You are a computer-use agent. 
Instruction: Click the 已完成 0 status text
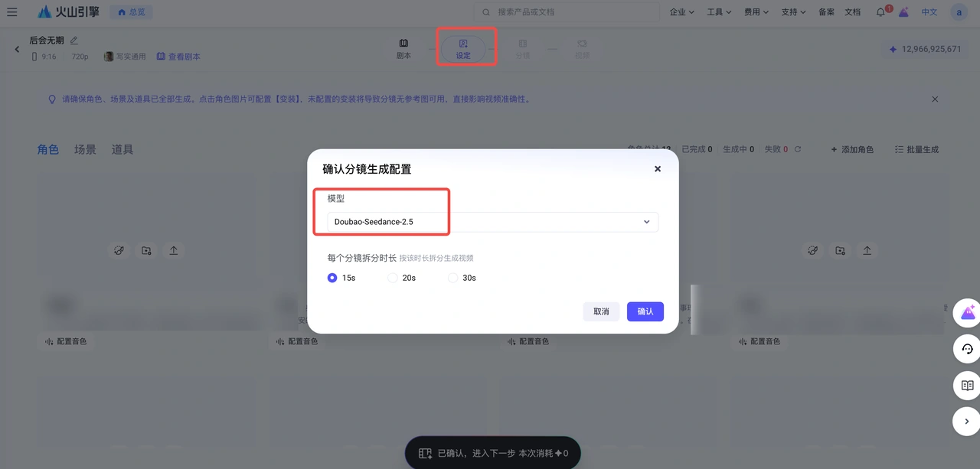pos(697,149)
